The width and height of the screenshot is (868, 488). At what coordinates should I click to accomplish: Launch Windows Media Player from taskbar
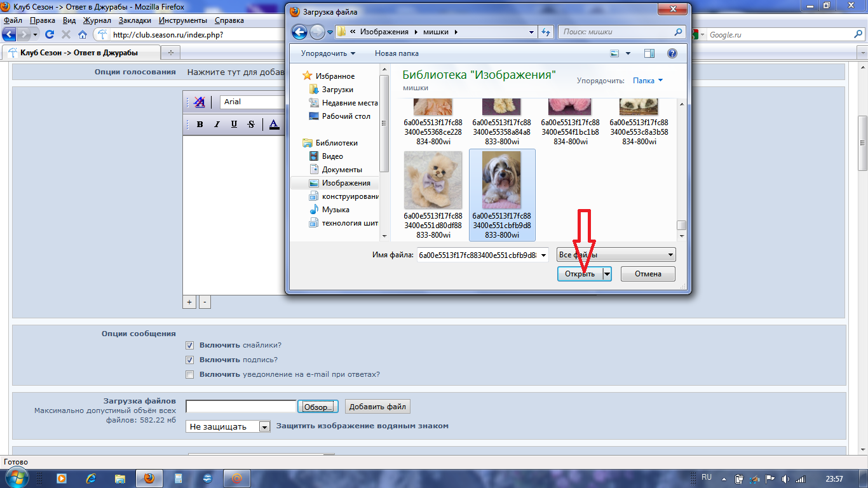click(x=62, y=478)
